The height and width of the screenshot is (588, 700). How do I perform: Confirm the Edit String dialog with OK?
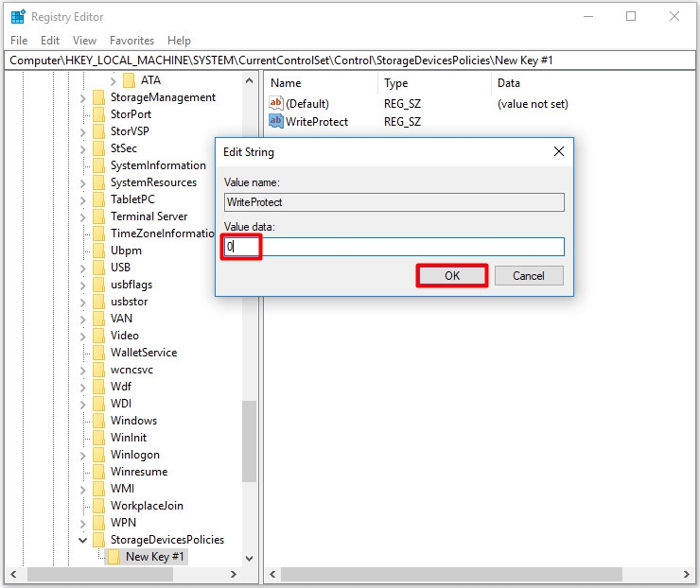[x=452, y=275]
